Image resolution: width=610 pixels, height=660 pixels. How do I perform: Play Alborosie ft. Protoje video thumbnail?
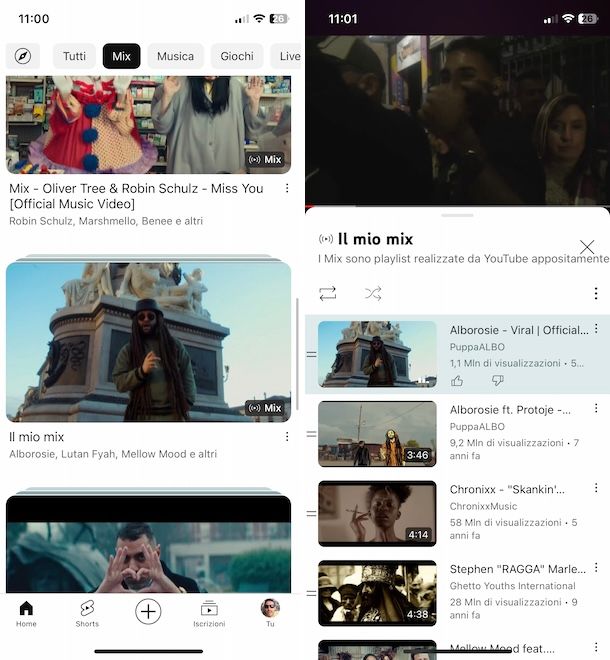coord(377,434)
